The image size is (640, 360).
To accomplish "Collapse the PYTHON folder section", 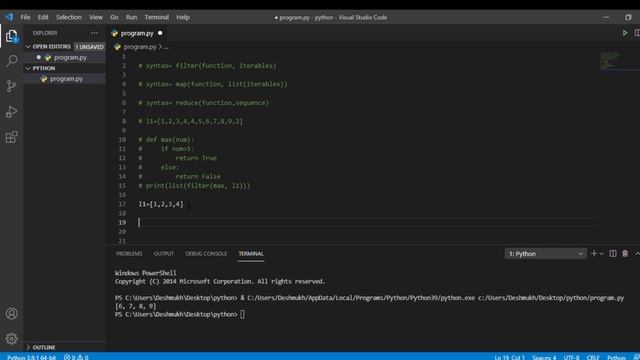I will pos(28,68).
